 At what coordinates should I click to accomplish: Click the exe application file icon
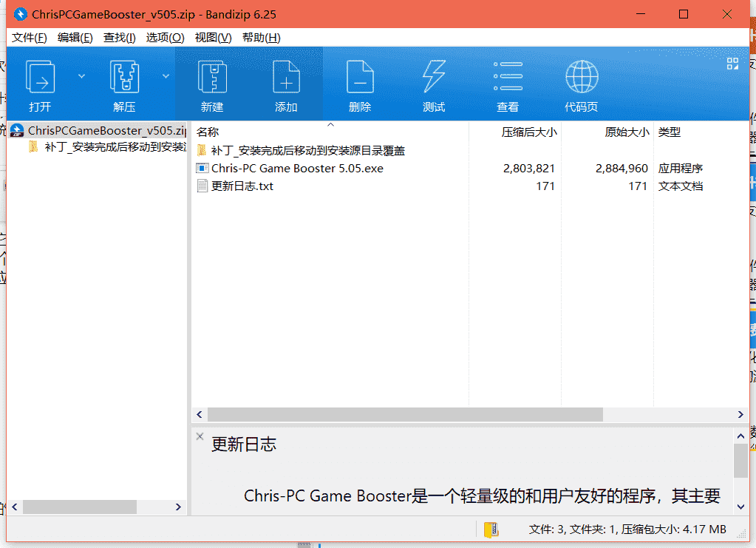tap(202, 169)
